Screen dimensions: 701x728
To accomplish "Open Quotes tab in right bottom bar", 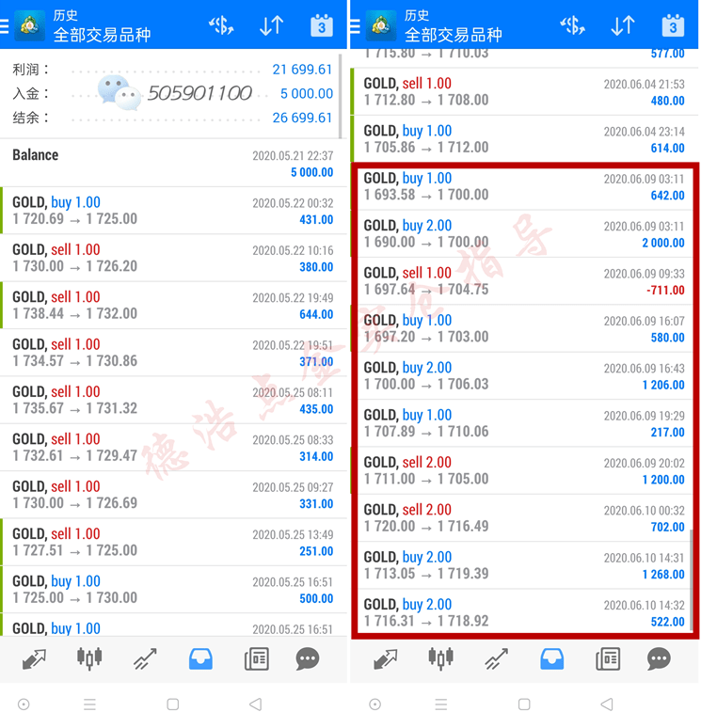I will 386,658.
